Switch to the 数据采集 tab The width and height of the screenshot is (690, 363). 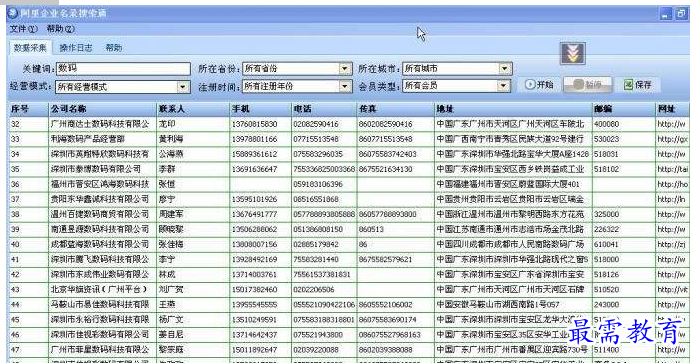pyautogui.click(x=30, y=48)
